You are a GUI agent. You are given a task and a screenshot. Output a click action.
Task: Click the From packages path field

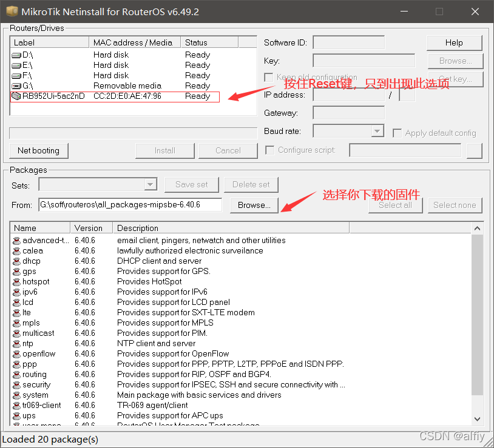pos(130,205)
